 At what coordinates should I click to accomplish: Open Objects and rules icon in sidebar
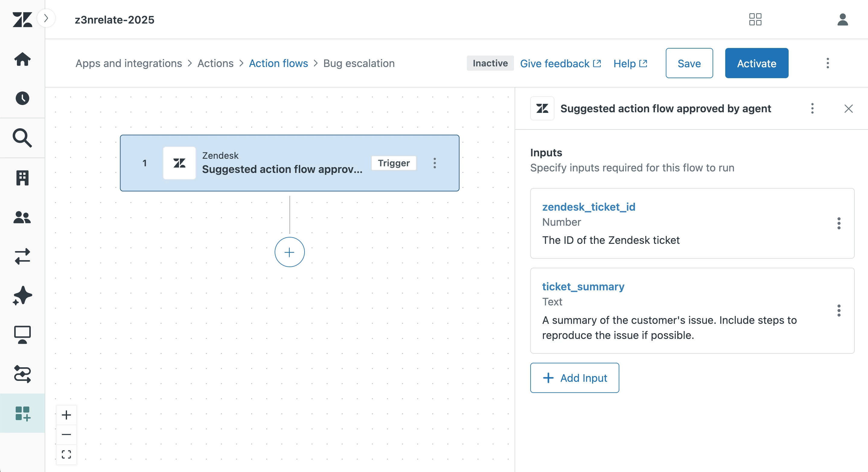coord(22,374)
